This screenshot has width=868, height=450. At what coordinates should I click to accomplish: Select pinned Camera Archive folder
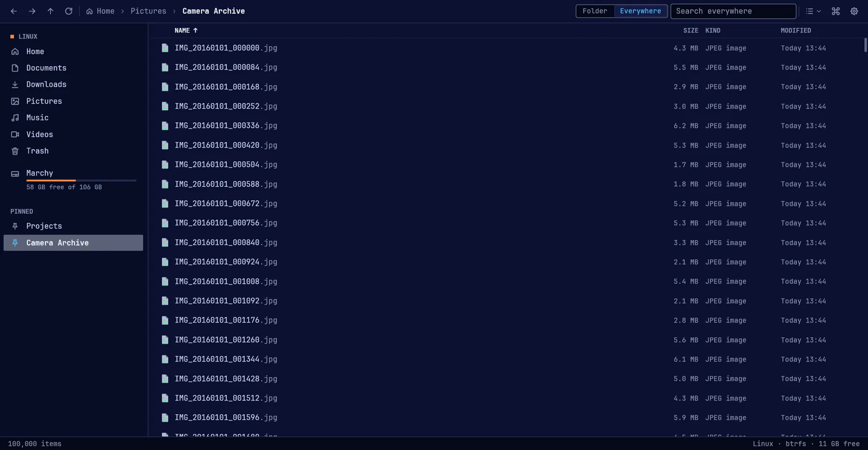click(x=73, y=243)
